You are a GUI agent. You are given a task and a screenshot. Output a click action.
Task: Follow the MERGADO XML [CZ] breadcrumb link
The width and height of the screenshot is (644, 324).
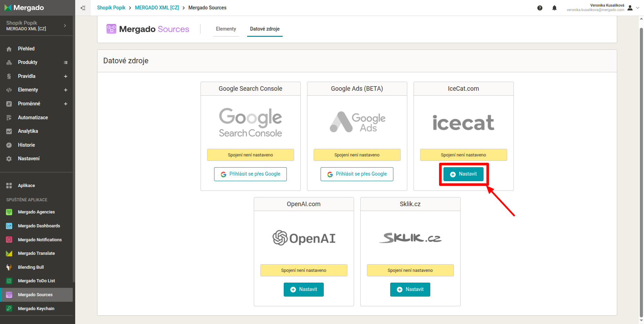point(157,8)
